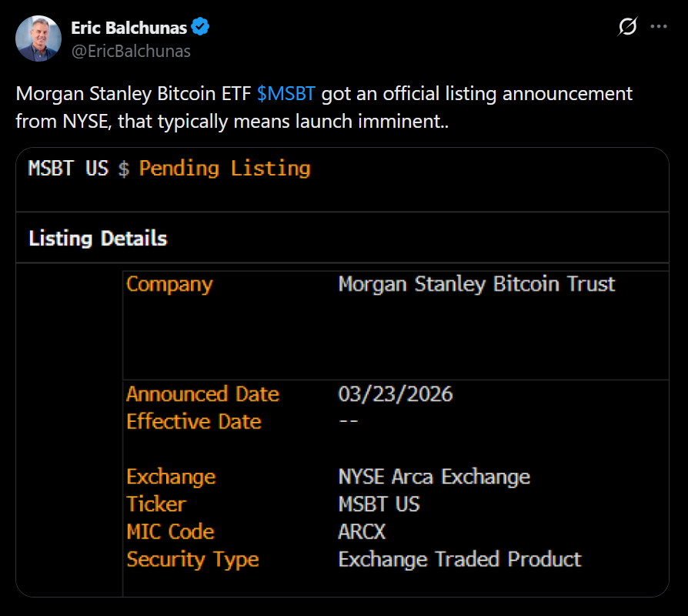Click the Morgan Stanley Bitcoin Trust value
The image size is (688, 616).
coord(476,284)
